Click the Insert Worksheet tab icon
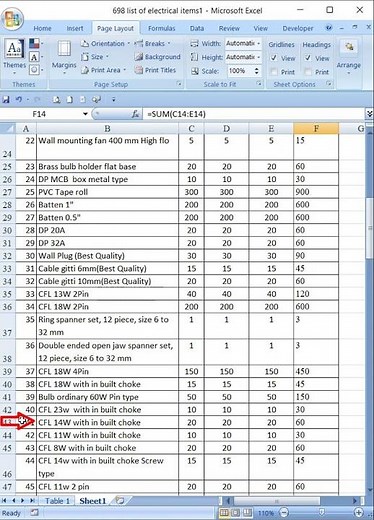 120,500
